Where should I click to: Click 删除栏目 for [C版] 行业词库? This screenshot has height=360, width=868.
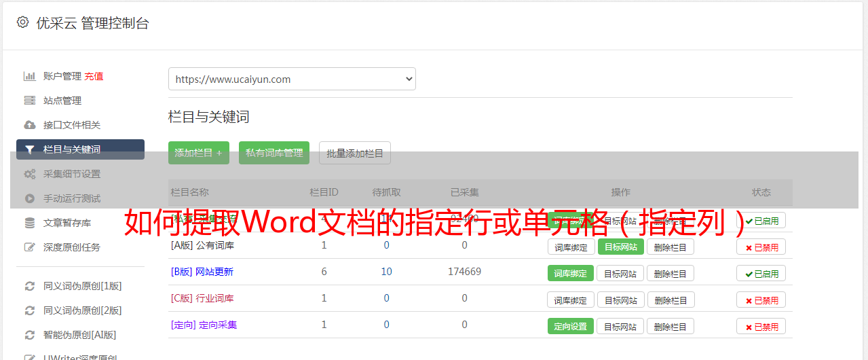click(671, 300)
